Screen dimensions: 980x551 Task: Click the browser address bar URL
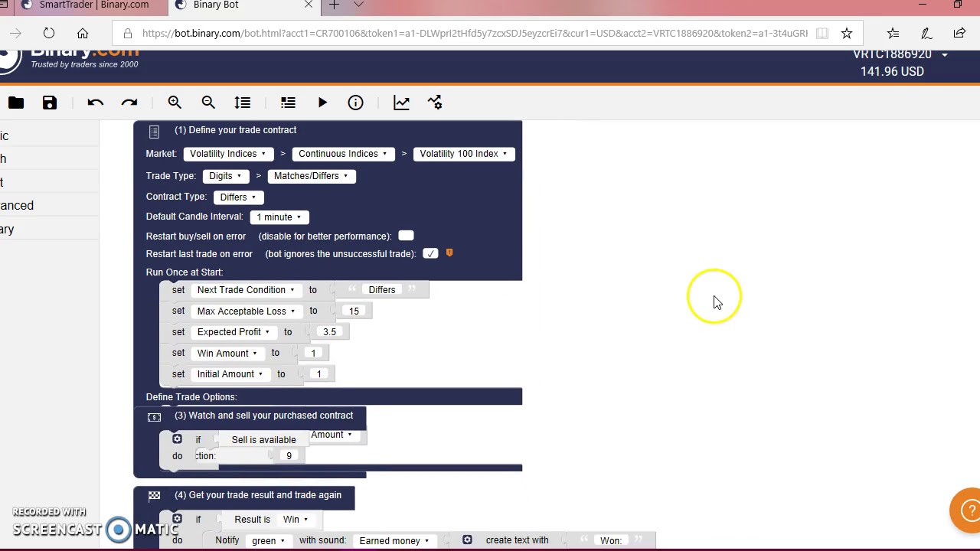coord(475,33)
